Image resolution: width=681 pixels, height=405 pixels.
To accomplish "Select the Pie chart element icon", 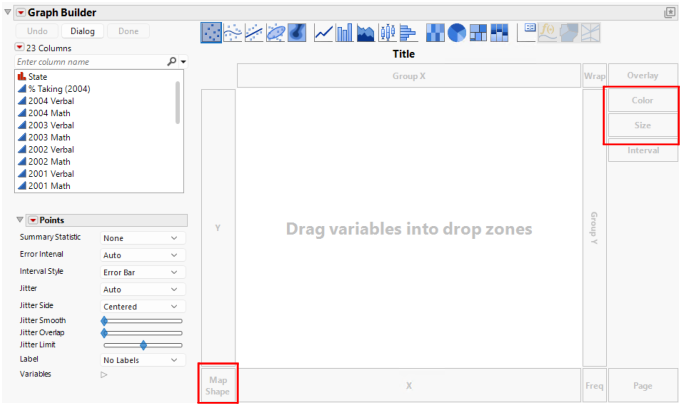I will pyautogui.click(x=456, y=33).
